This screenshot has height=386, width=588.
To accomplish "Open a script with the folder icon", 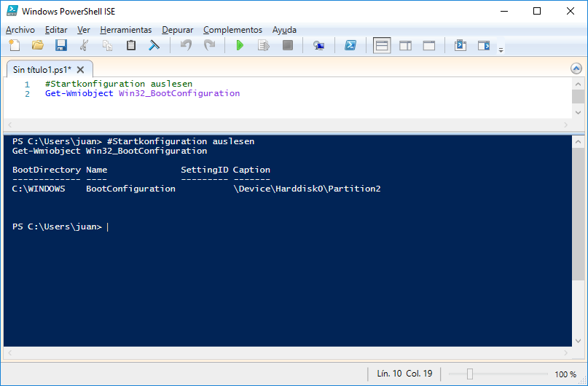I will [x=37, y=45].
